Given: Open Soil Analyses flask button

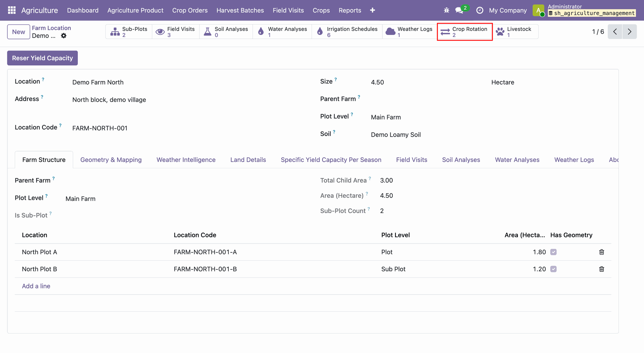Looking at the screenshot, I should tap(226, 32).
